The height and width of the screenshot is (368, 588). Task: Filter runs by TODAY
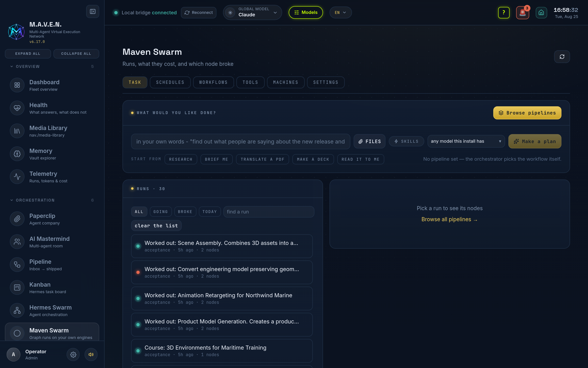coord(210,212)
